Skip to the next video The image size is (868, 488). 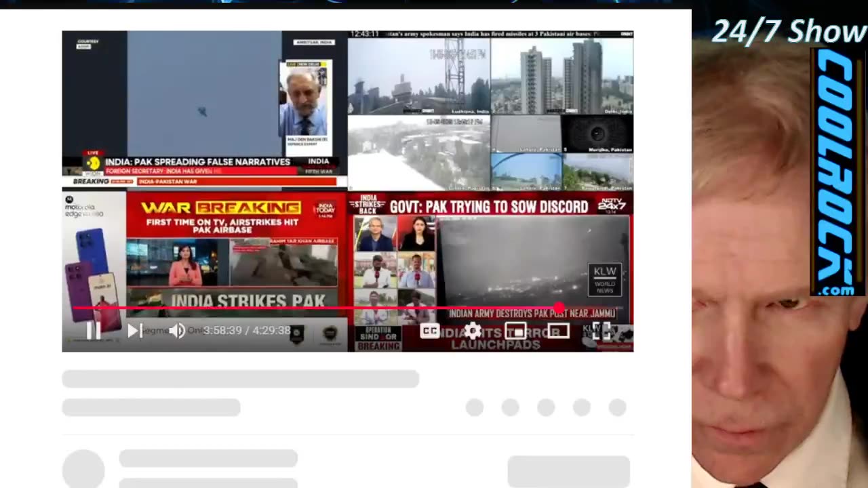135,331
